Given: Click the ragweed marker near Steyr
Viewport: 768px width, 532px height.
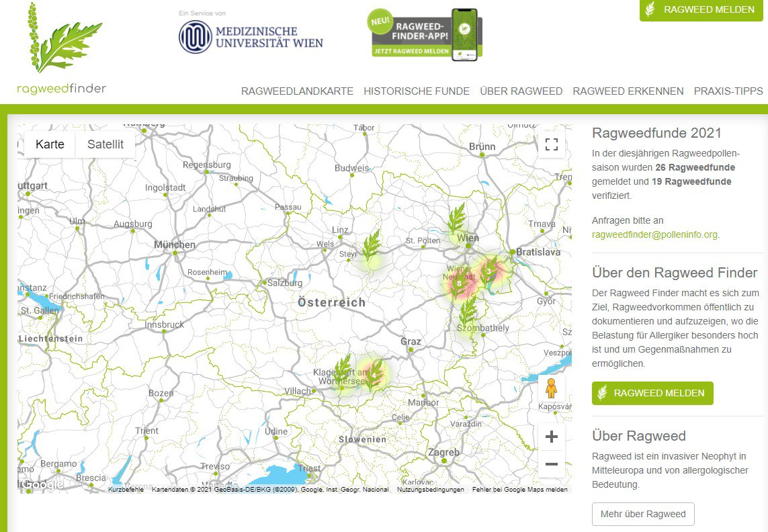Looking at the screenshot, I should click(x=372, y=245).
